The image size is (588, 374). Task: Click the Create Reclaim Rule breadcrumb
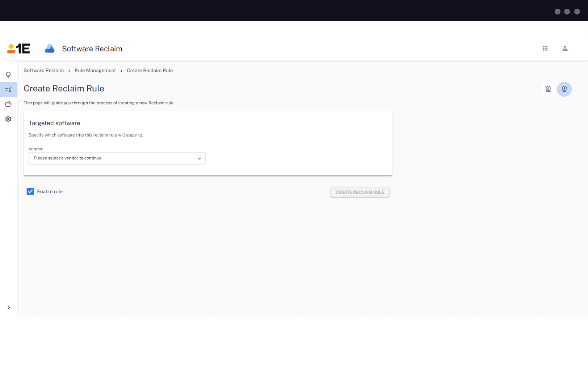(x=150, y=71)
